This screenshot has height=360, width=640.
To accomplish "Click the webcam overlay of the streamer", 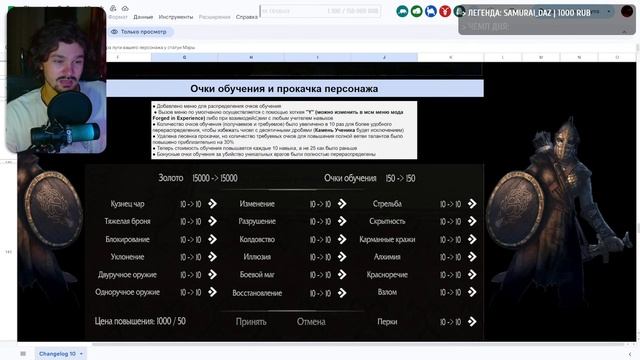I will [56, 80].
